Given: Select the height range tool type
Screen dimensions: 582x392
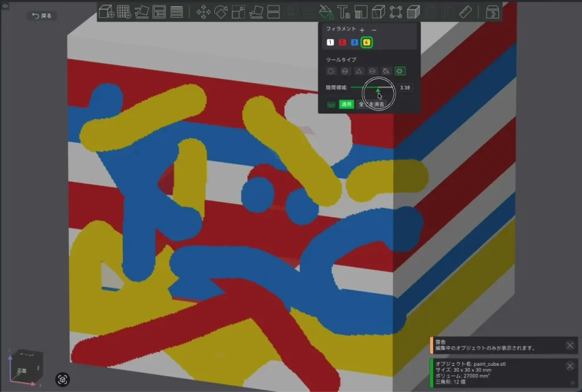Looking at the screenshot, I should (x=372, y=71).
